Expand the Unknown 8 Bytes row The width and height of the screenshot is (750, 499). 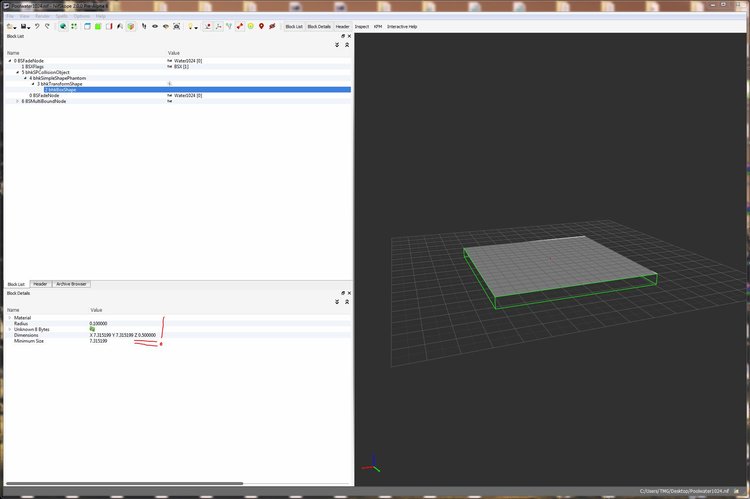10,330
